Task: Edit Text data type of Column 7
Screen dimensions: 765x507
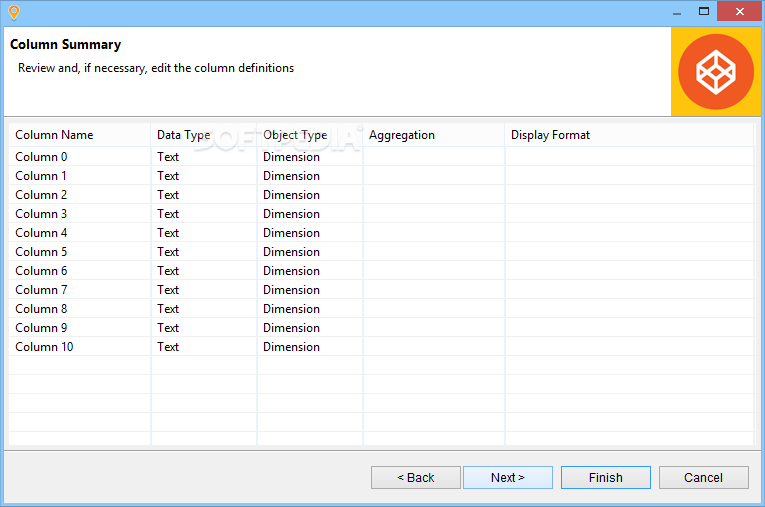Action: pos(204,290)
